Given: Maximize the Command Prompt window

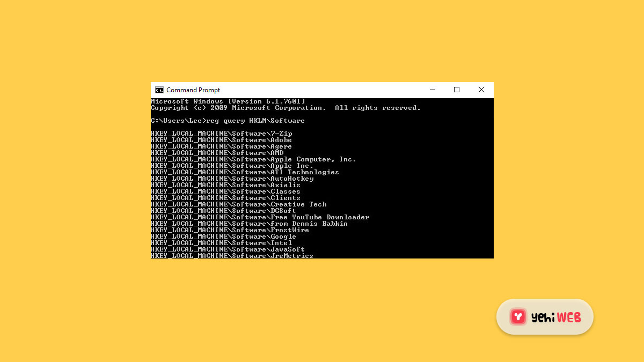Looking at the screenshot, I should point(457,90).
